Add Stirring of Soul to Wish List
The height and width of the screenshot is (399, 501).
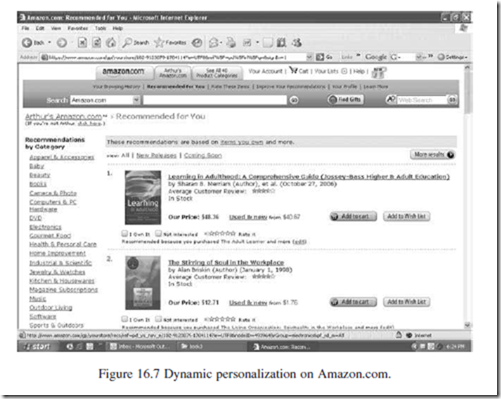pos(406,302)
